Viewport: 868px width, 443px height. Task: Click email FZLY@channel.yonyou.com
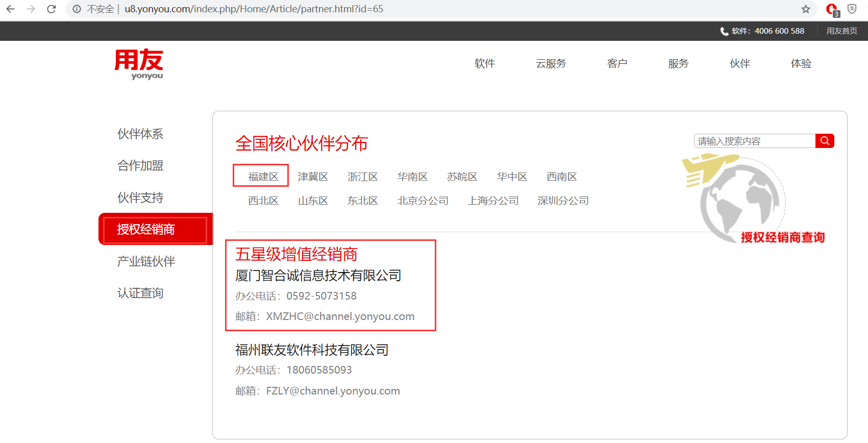click(333, 391)
